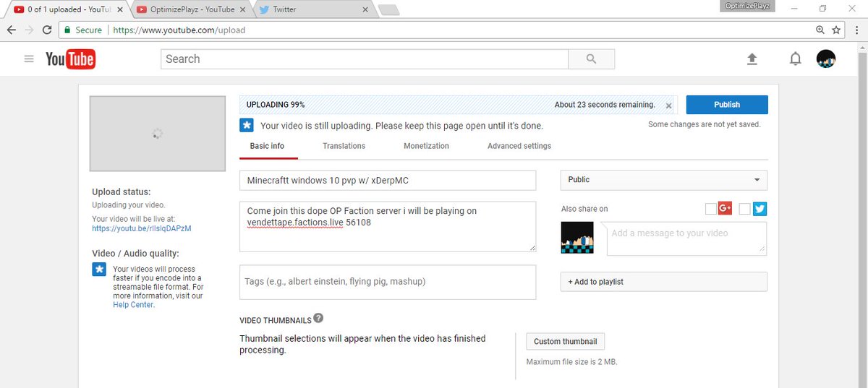This screenshot has width=868, height=388.
Task: Click the star icon beside the still uploading message
Action: (247, 125)
